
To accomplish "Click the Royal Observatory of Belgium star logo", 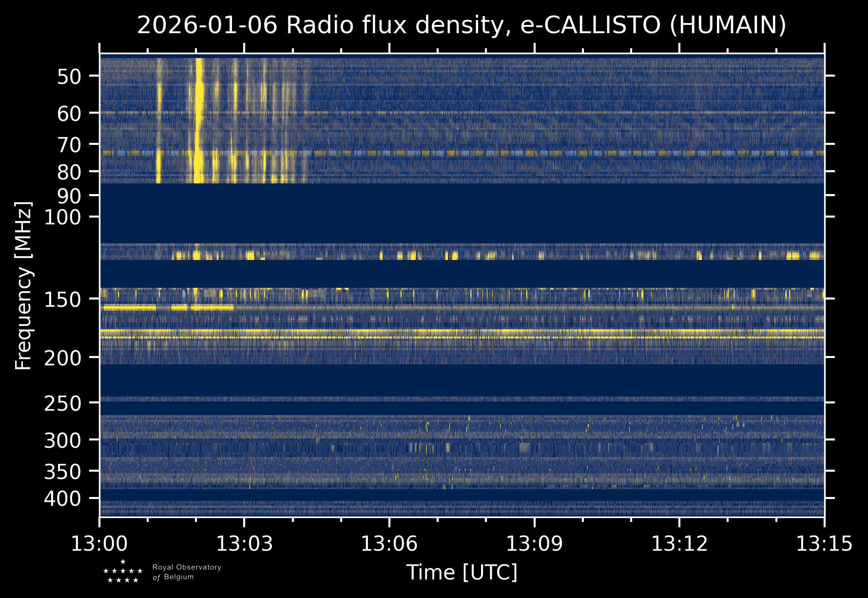I will coord(123,572).
